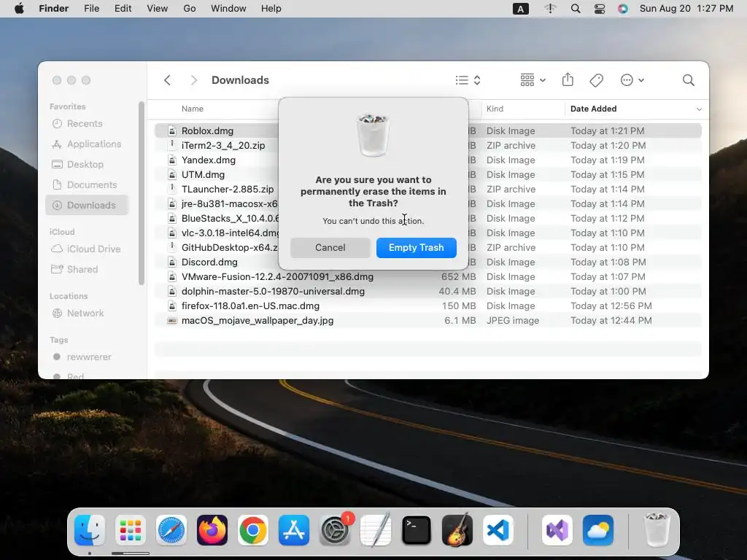Open Control Center in menu bar
This screenshot has width=747, height=560.
pyautogui.click(x=600, y=9)
